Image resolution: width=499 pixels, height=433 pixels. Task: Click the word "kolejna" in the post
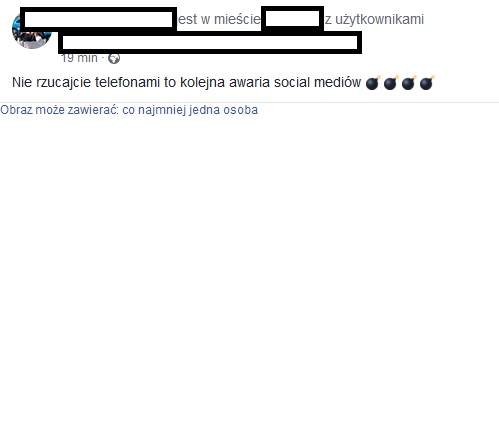tap(202, 82)
